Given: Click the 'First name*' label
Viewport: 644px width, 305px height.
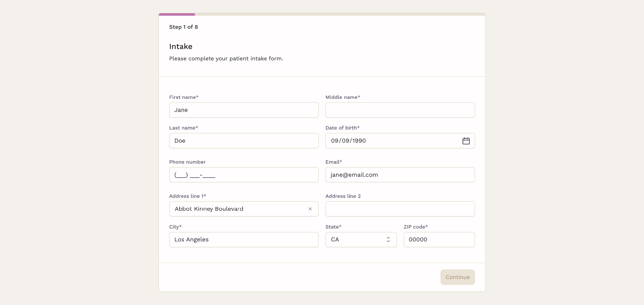Looking at the screenshot, I should click(x=184, y=97).
